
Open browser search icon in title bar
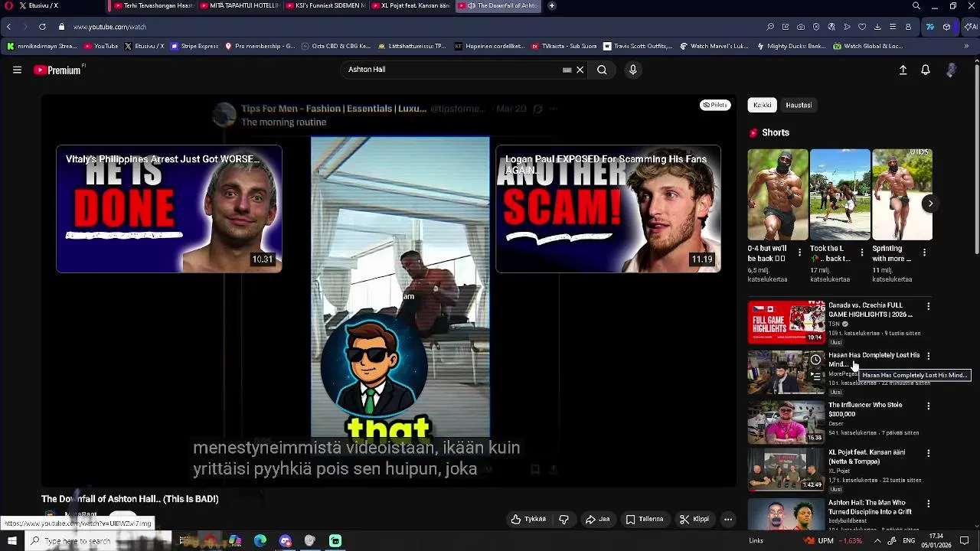[x=916, y=5]
